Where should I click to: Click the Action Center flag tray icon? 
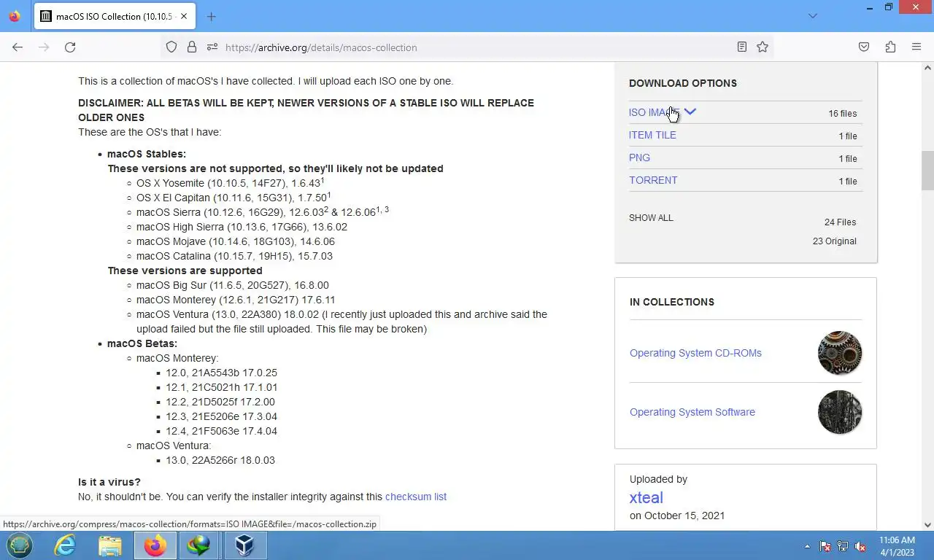(825, 546)
